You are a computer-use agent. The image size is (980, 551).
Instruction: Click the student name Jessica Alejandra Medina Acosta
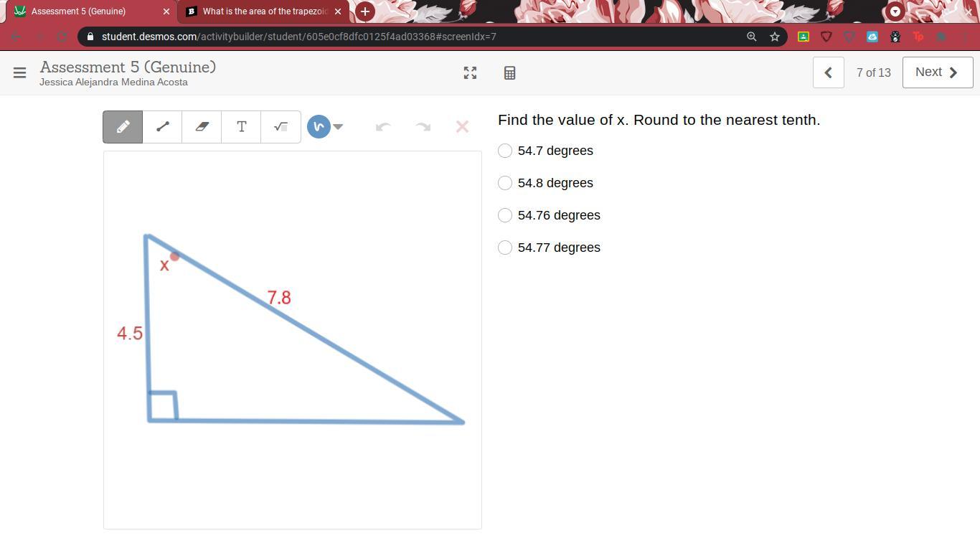pyautogui.click(x=113, y=83)
